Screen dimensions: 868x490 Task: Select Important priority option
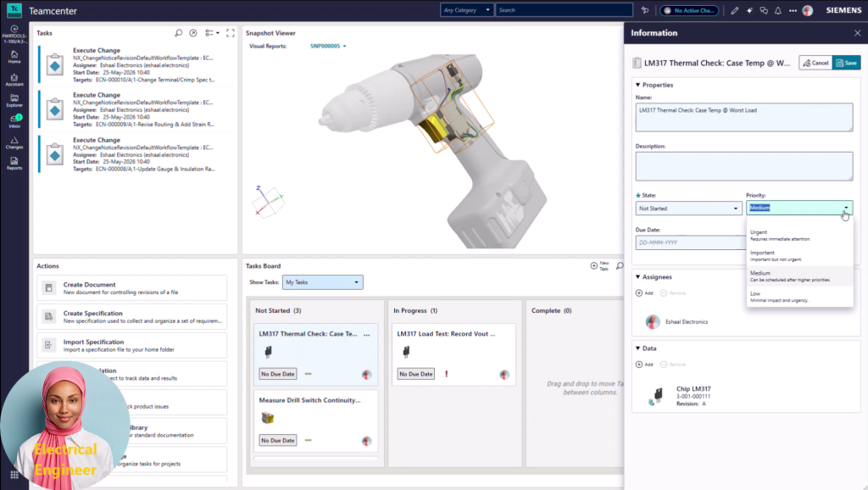[799, 256]
